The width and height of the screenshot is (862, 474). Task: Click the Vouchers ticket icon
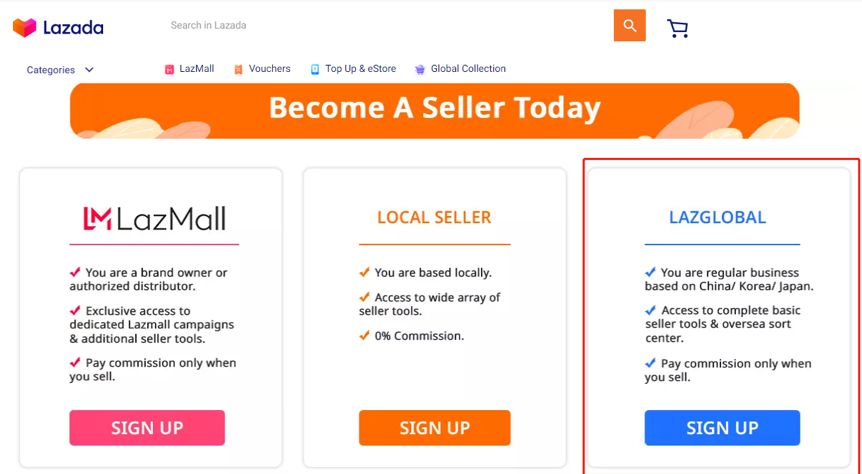pos(238,69)
